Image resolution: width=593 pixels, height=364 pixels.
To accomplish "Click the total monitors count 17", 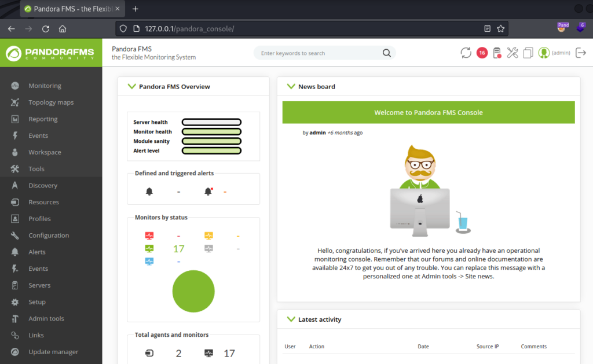I will 229,354.
